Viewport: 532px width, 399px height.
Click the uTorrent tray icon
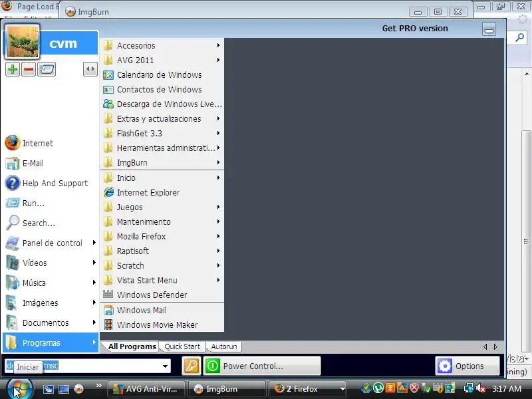tap(378, 388)
